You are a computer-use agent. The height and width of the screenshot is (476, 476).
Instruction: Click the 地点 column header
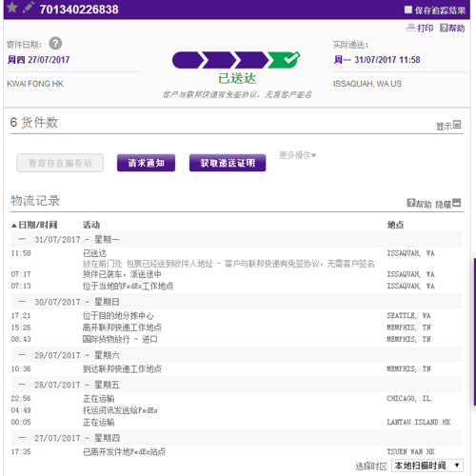click(x=395, y=225)
